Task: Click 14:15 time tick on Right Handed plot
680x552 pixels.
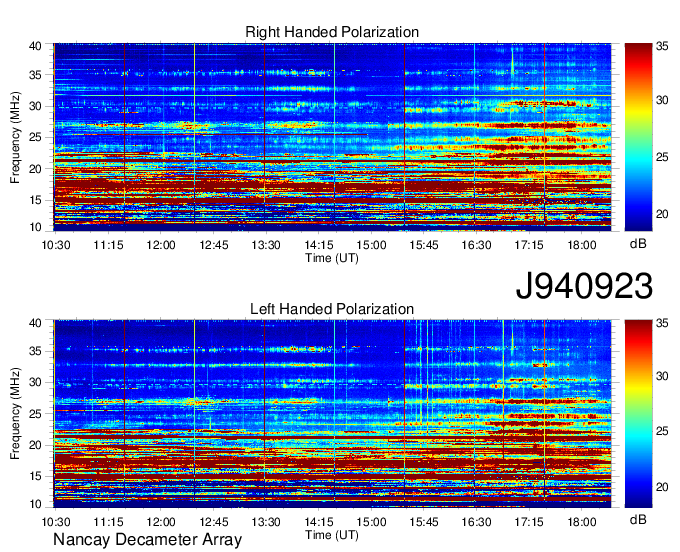Action: point(319,245)
